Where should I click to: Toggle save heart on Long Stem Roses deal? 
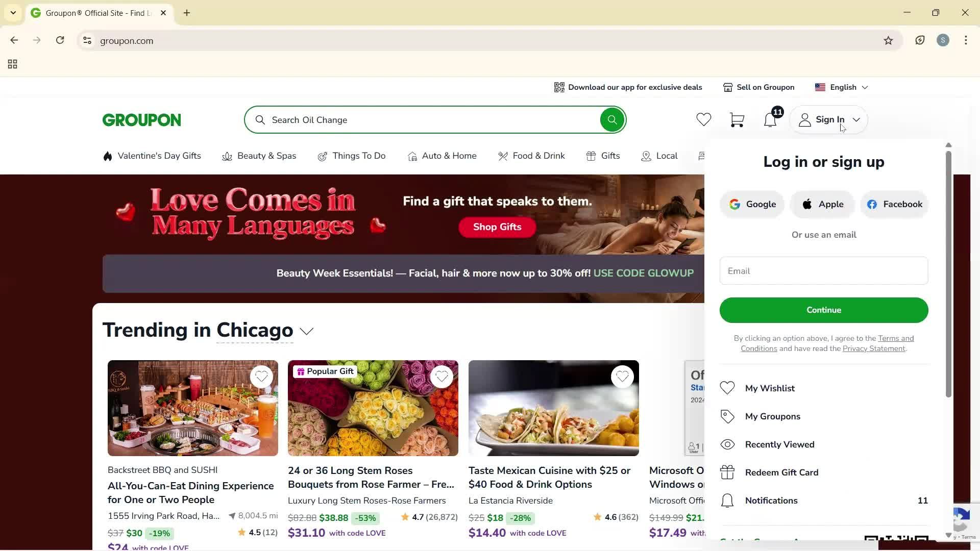[442, 377]
